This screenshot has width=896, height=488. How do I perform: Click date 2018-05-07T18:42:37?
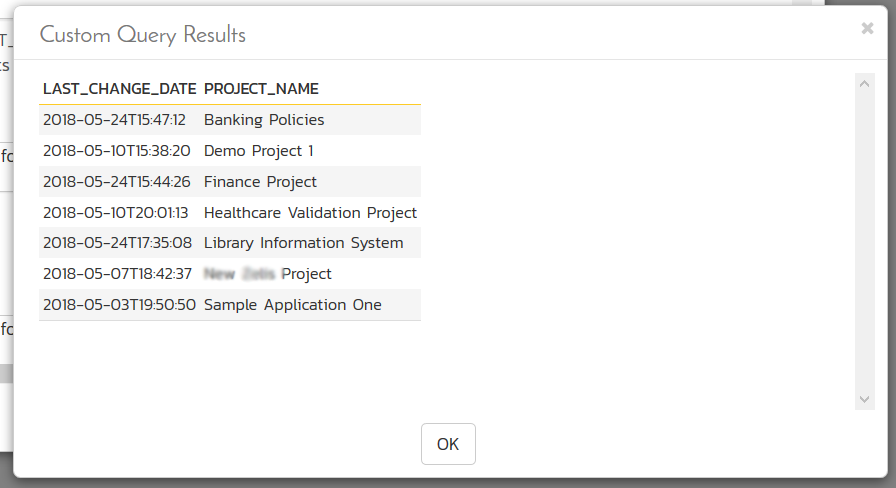click(x=117, y=274)
